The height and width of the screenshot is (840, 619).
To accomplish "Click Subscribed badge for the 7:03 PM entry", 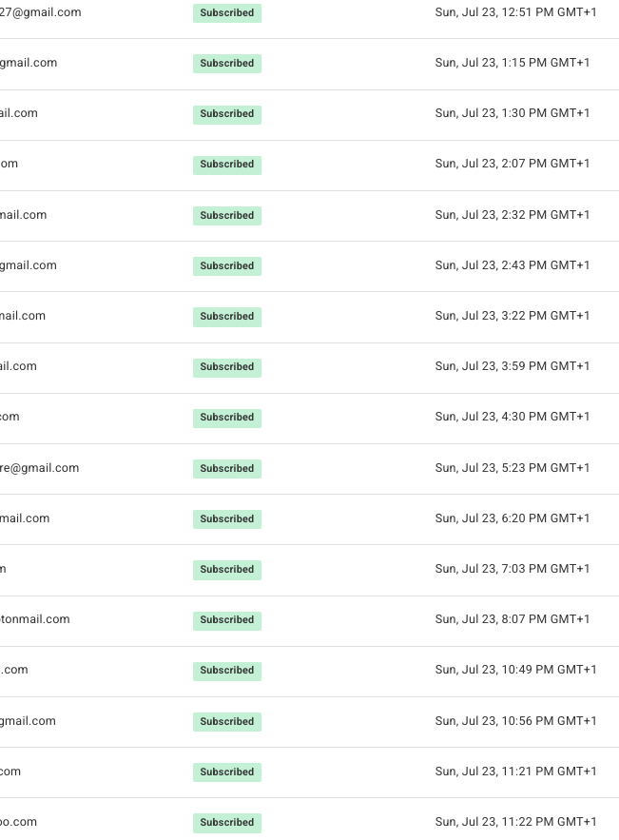I will point(227,570).
